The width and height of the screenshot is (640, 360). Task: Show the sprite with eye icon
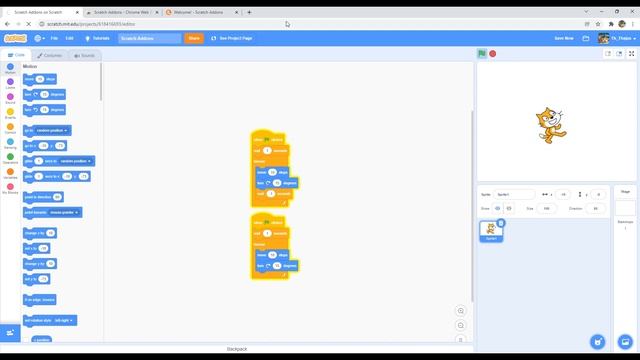click(x=498, y=209)
